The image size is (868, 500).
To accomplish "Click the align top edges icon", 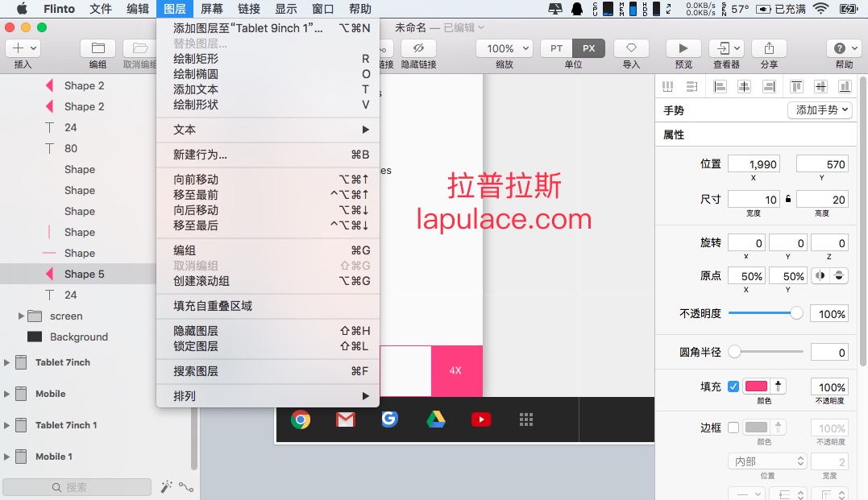I will [x=796, y=86].
